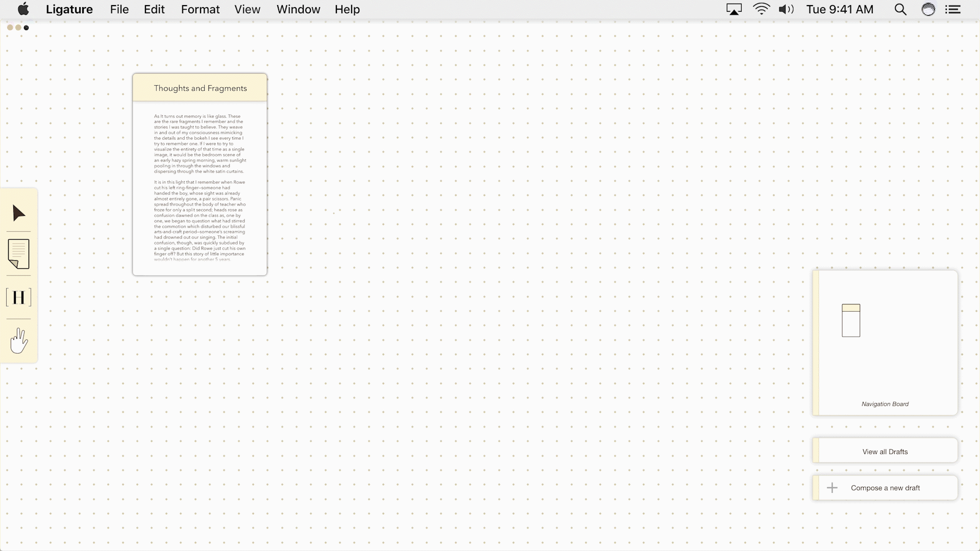The height and width of the screenshot is (551, 980).
Task: Open the Wi-Fi status menu
Action: (761, 9)
